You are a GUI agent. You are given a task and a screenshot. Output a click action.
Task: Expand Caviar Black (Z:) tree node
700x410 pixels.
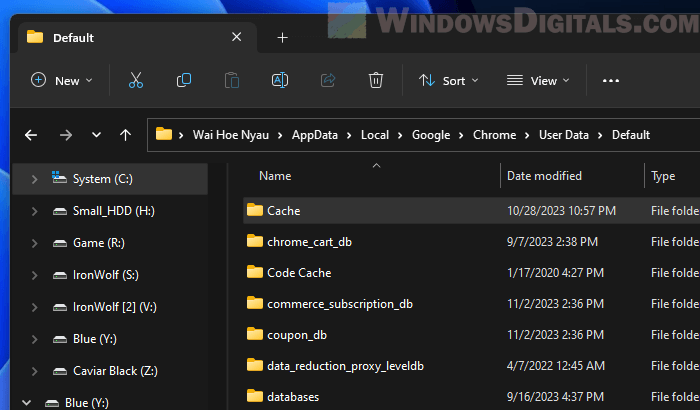tap(34, 371)
